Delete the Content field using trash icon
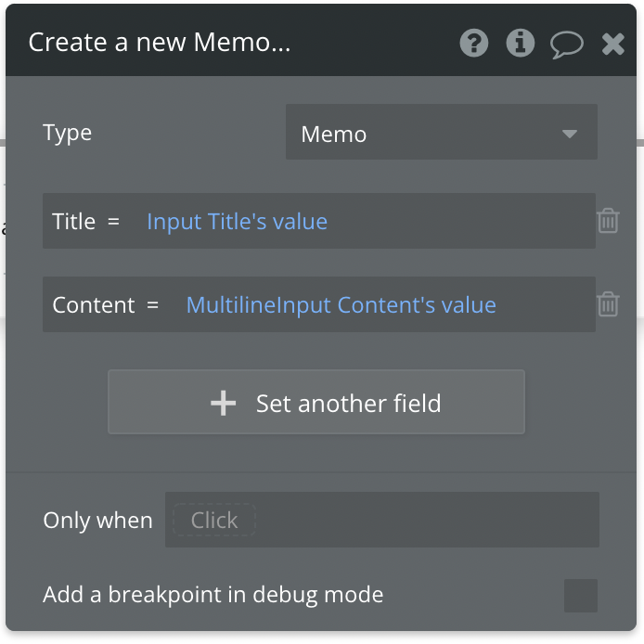 point(608,304)
